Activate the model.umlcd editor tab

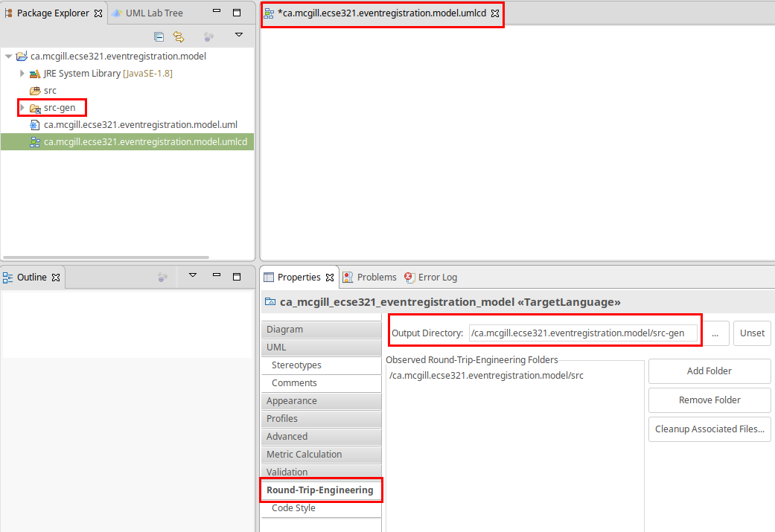pyautogui.click(x=382, y=13)
